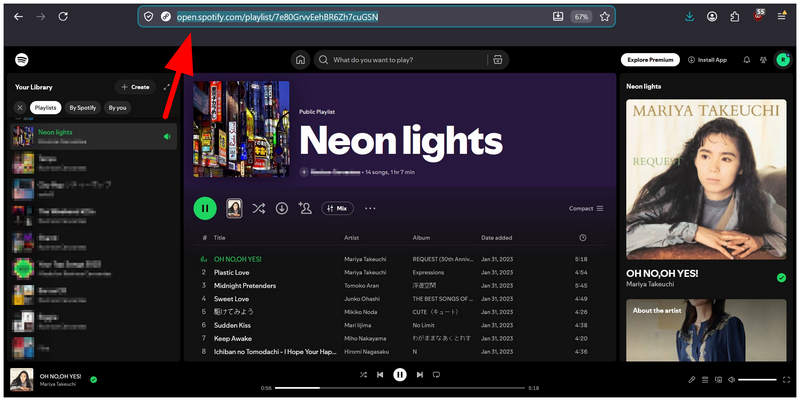Open Mariya Takeuchi artist link for Plastic Love
This screenshot has height=401, width=800.
point(365,272)
